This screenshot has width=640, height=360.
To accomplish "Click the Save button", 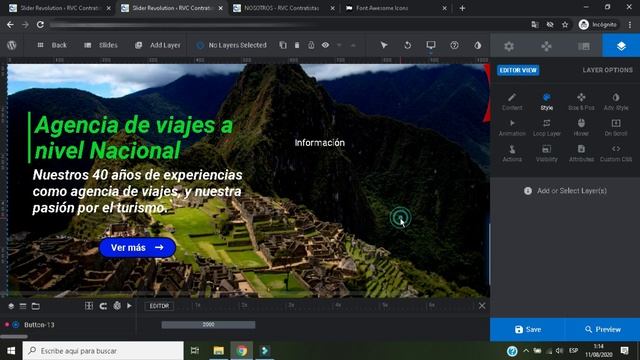I will pyautogui.click(x=527, y=329).
